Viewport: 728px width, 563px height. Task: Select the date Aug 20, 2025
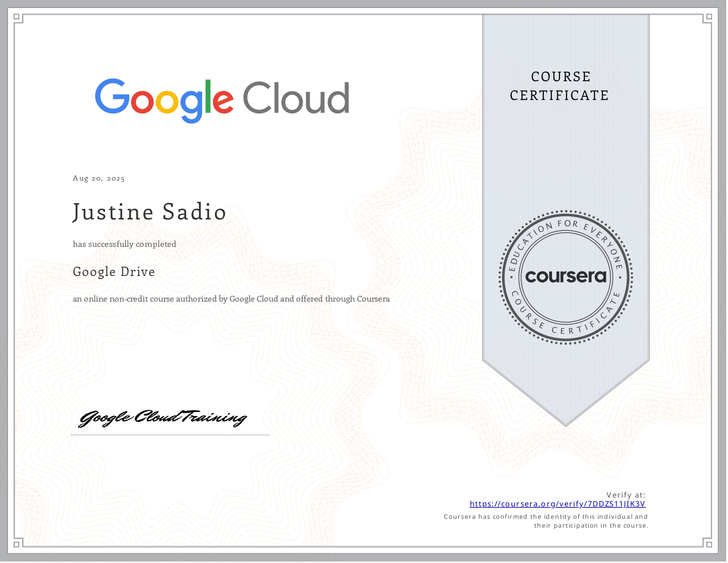(x=98, y=178)
